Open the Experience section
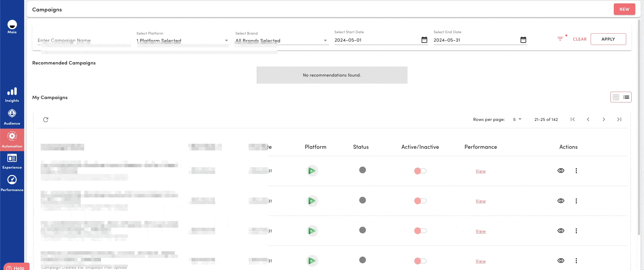 click(12, 162)
